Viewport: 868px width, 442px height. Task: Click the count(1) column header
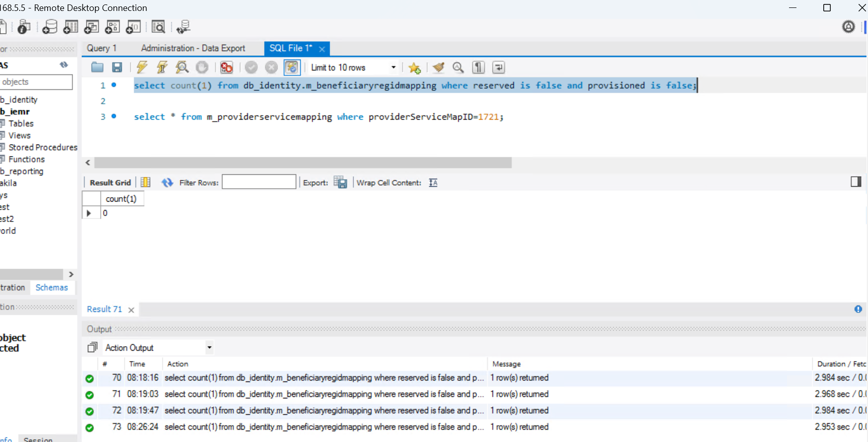point(122,199)
